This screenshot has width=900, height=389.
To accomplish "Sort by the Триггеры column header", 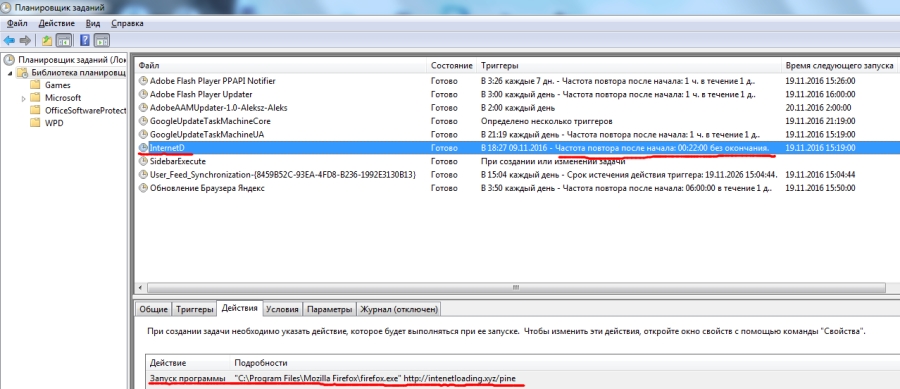I will coord(629,65).
